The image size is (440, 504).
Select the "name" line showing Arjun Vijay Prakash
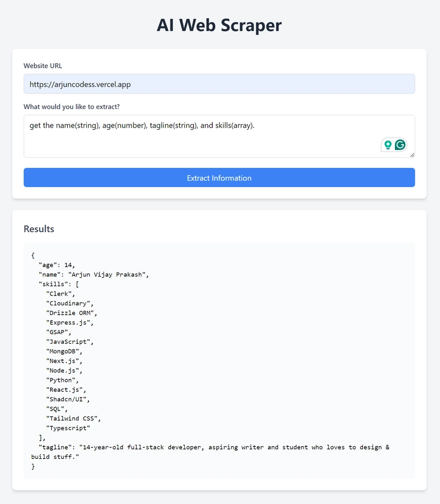coord(94,275)
